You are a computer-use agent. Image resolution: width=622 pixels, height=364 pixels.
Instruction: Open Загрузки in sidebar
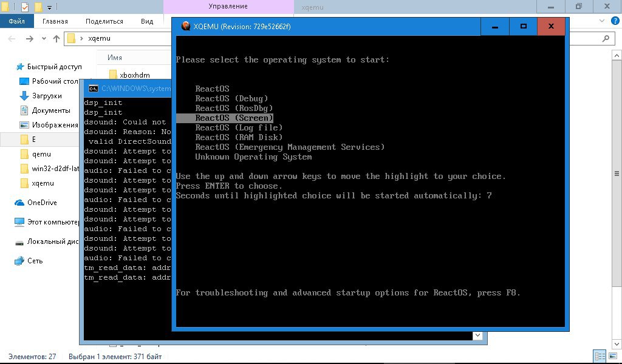(41, 96)
